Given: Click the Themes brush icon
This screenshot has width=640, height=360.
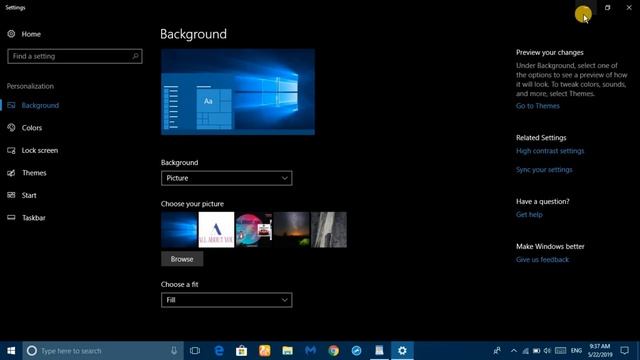Looking at the screenshot, I should coord(11,173).
